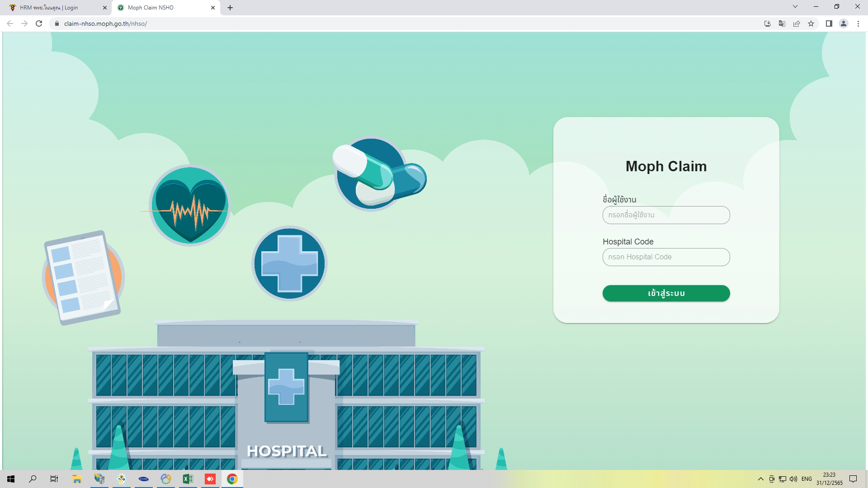Click the site security lock icon
Image resolution: width=868 pixels, height=488 pixels.
pyautogui.click(x=57, y=23)
